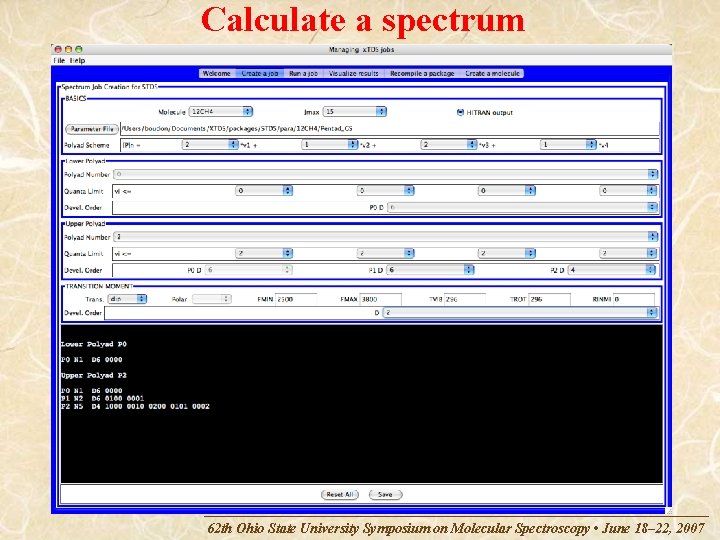Viewport: 720px width, 540px height.
Task: Toggle the HITRAN output radio button
Action: click(460, 112)
